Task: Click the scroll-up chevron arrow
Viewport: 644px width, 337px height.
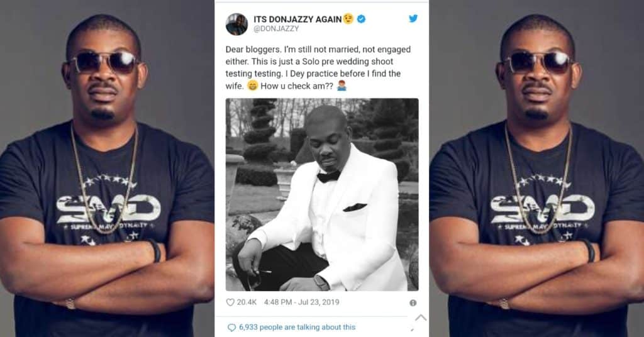Action: point(421,318)
